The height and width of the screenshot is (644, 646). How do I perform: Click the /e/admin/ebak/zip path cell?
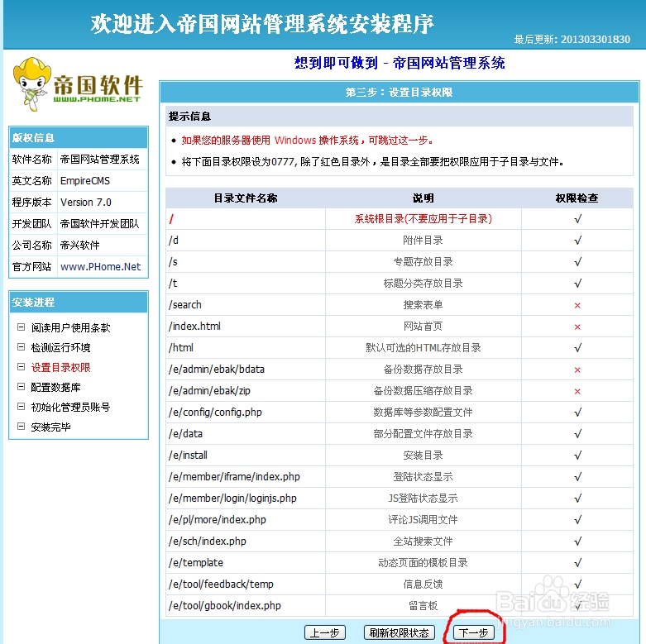pos(246,391)
